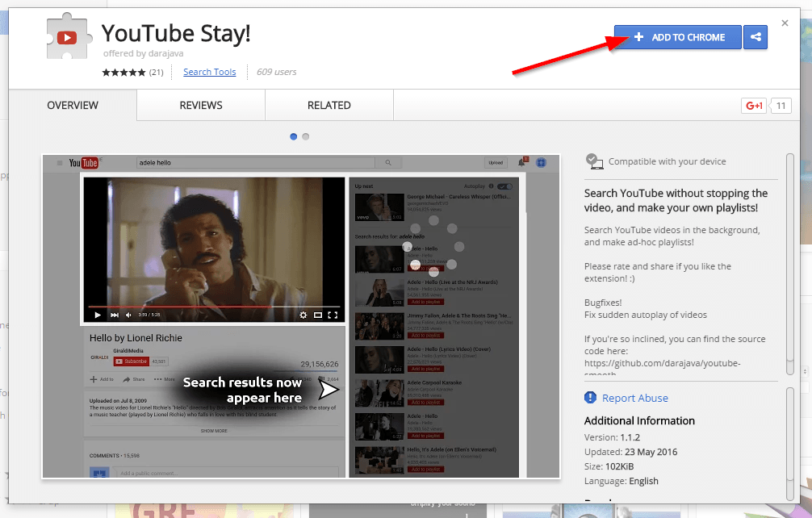812x518 pixels.
Task: Click the settings gear in video preview
Action: point(303,315)
